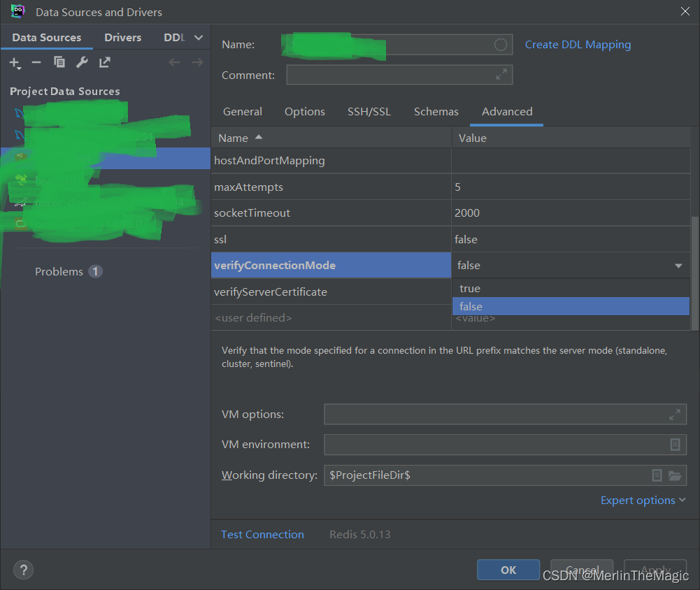
Task: Switch to the Drivers tab
Action: point(122,37)
